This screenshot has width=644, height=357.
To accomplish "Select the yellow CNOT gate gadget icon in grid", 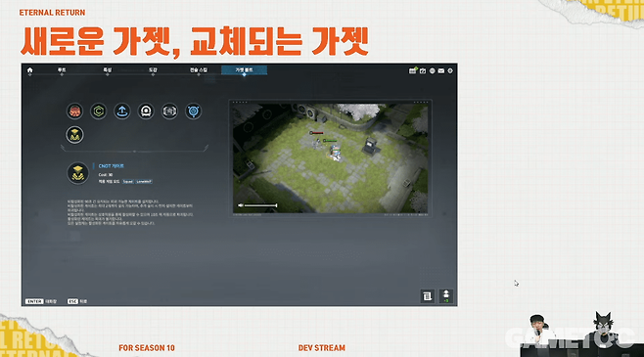I will point(74,135).
